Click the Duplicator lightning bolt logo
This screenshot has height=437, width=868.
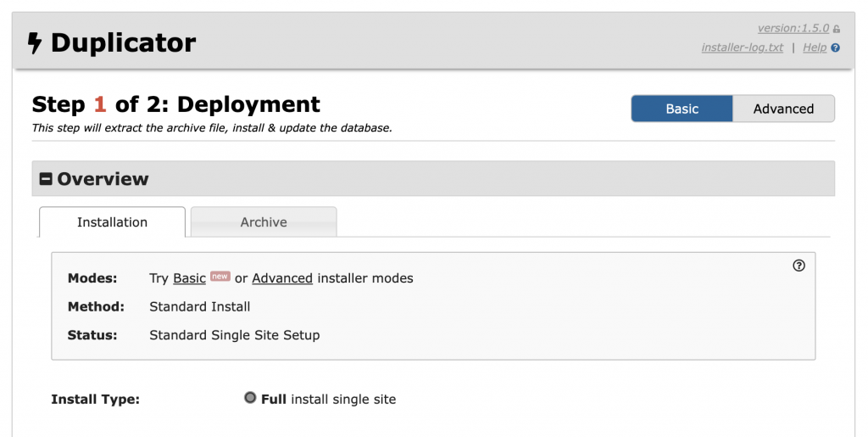click(34, 43)
